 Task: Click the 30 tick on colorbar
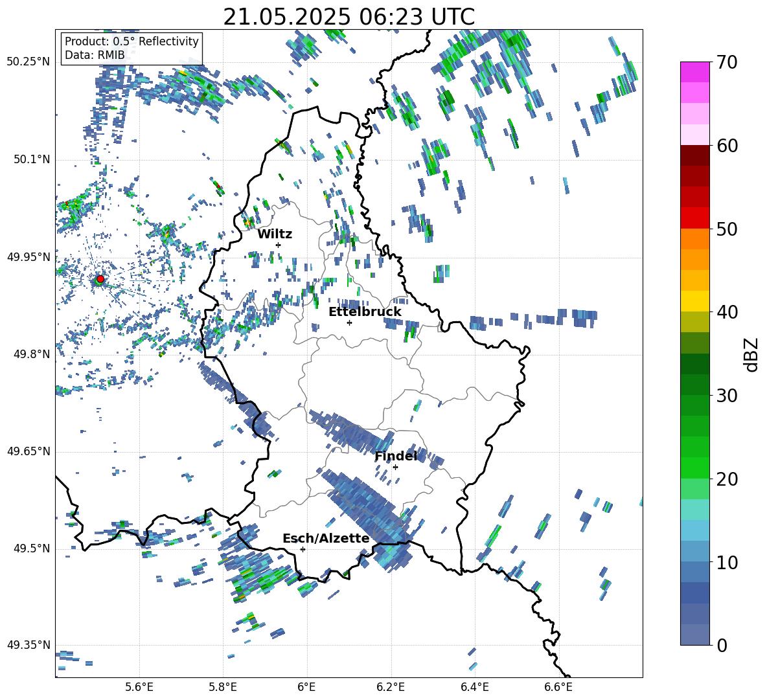(726, 396)
